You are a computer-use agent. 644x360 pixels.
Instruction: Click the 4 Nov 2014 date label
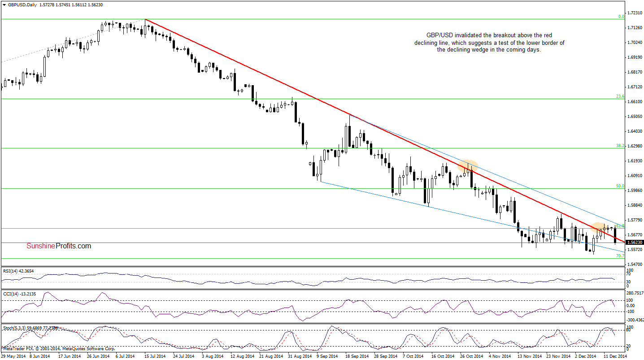coord(499,356)
